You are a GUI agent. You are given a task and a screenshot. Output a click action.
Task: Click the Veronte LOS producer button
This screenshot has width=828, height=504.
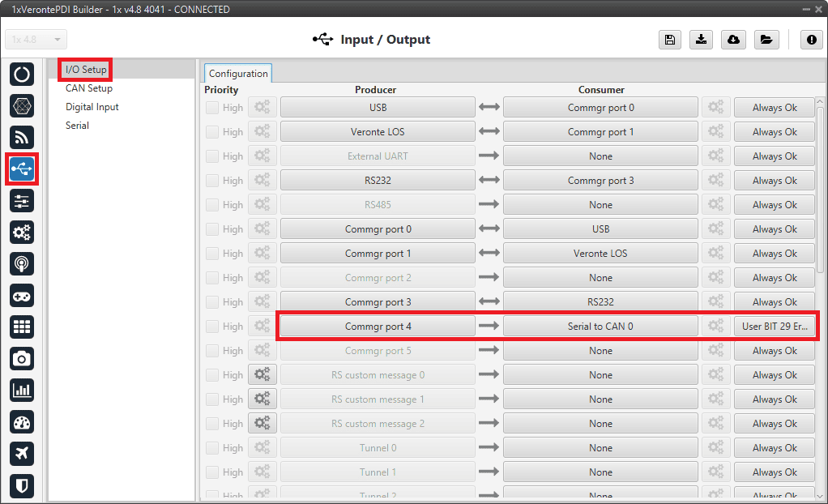pyautogui.click(x=378, y=132)
